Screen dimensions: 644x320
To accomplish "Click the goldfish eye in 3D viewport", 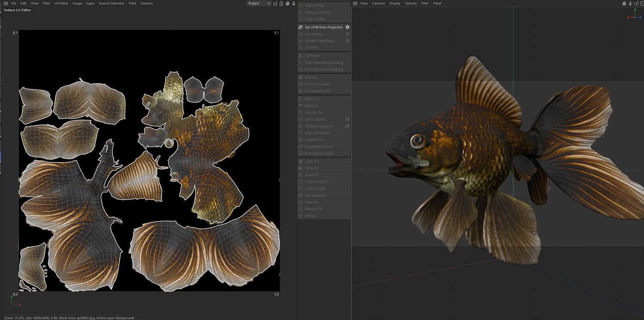I will coord(417,140).
